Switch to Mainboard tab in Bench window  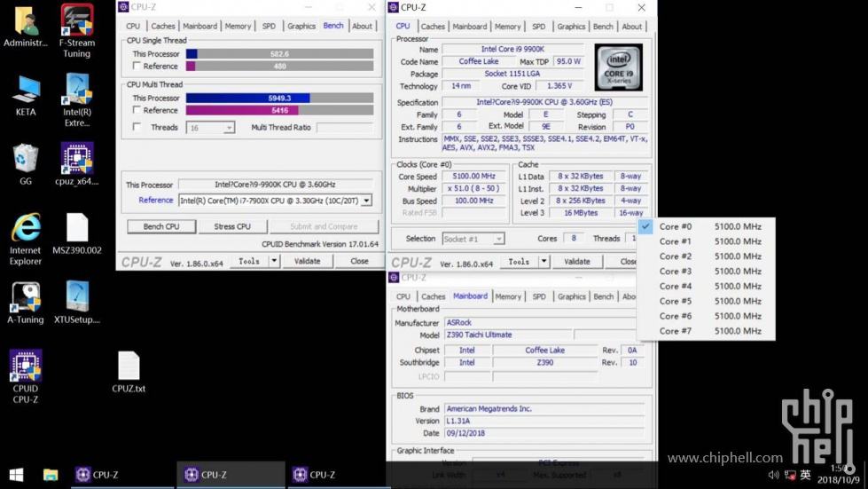pos(199,26)
